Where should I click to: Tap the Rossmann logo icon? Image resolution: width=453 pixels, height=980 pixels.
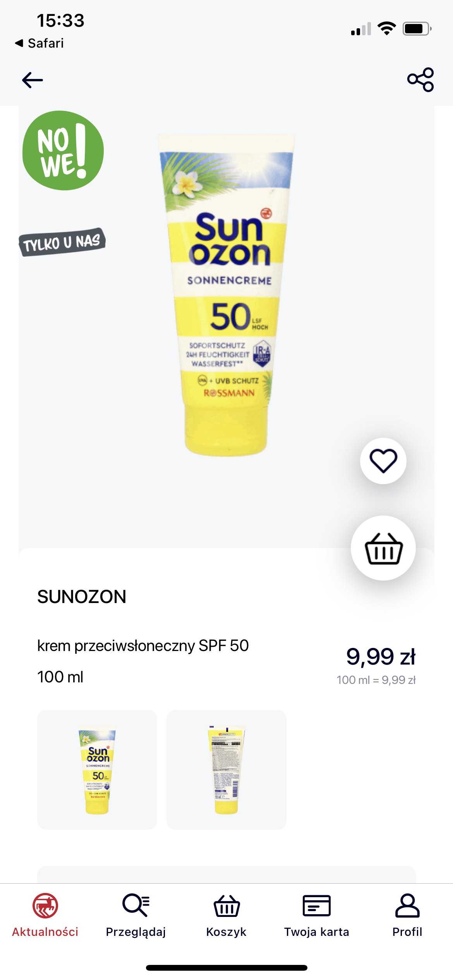tap(45, 906)
